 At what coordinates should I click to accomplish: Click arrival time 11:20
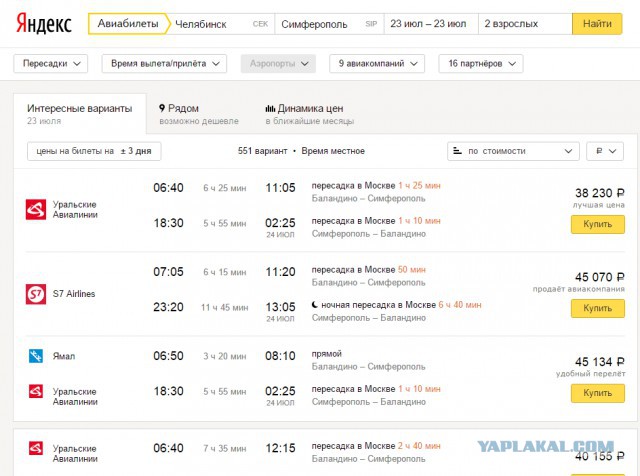pos(280,272)
